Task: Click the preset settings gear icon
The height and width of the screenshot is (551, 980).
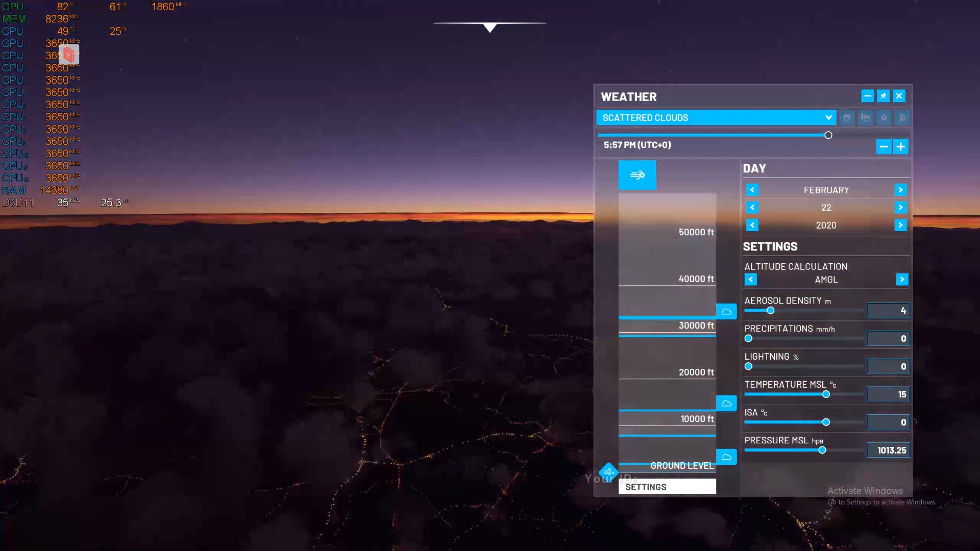Action: coord(884,118)
